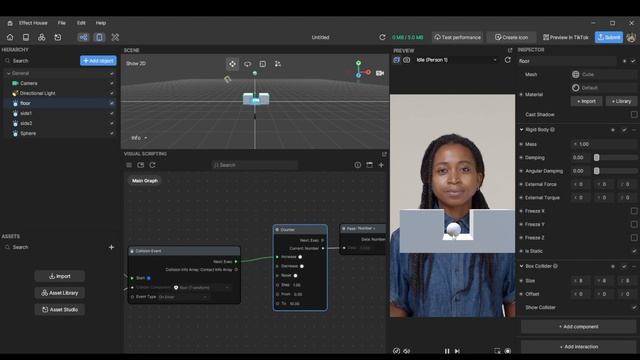Open the Collider Component dropdown in Collision Event node
Viewport: 640px width, 360px height.
202,288
